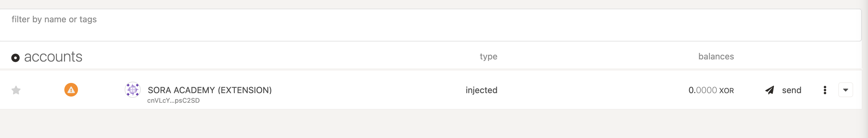Expand the account balance details arrow

[x=845, y=90]
